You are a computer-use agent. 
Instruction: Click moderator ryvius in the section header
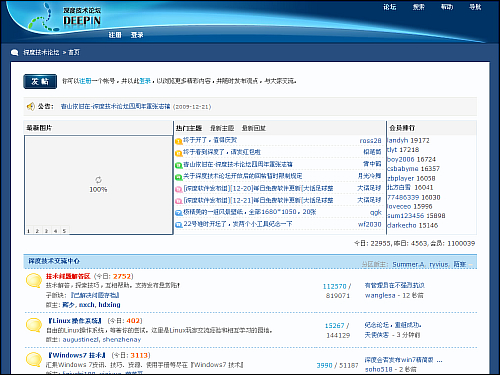[439, 265]
